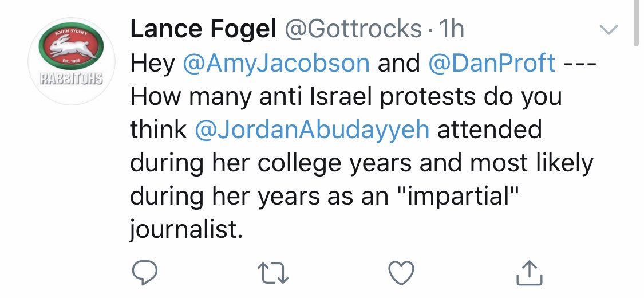Click the "RABBITOHS" lettering on the avatar

(72, 79)
